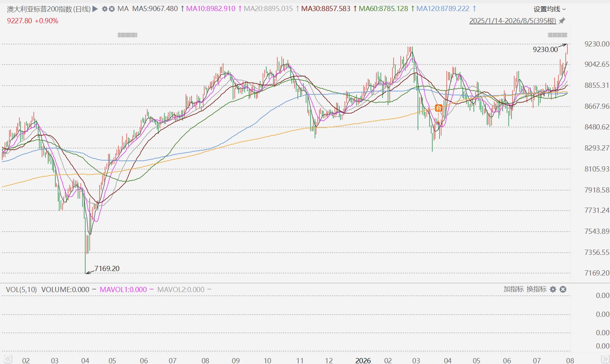
Task: Close the VOL indicator panel
Action: tap(563, 290)
